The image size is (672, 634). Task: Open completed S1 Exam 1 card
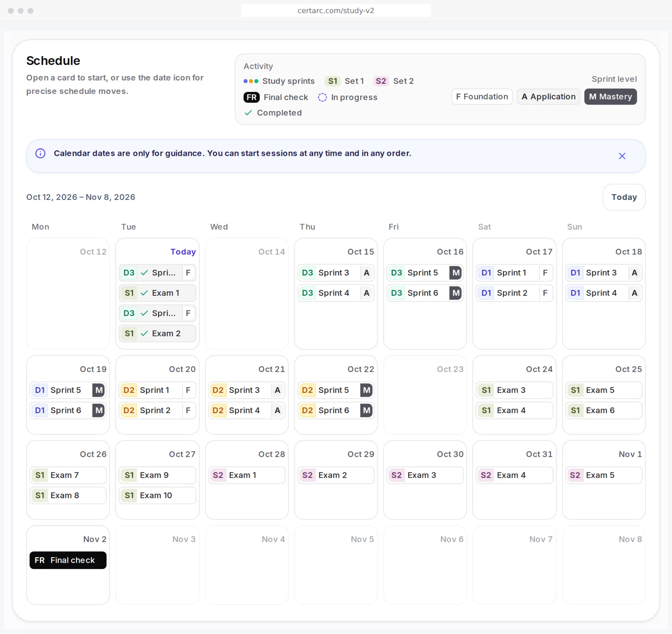coord(157,293)
